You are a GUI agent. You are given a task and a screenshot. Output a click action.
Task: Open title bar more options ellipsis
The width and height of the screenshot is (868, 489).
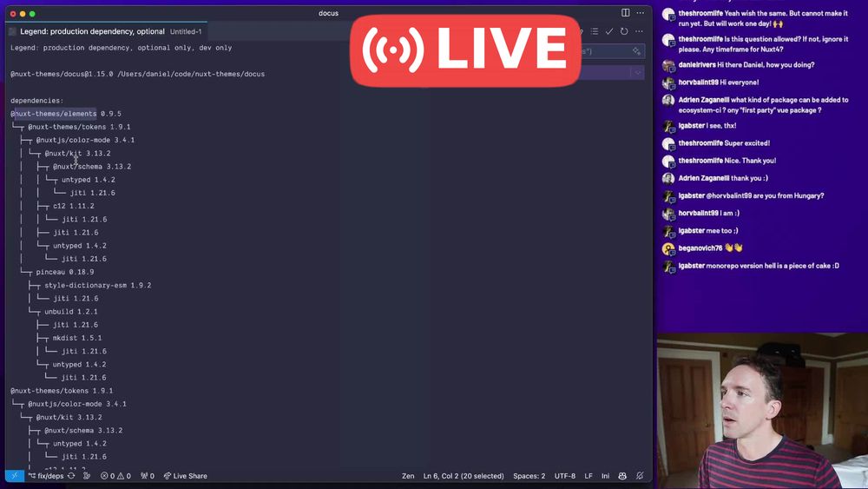point(640,13)
